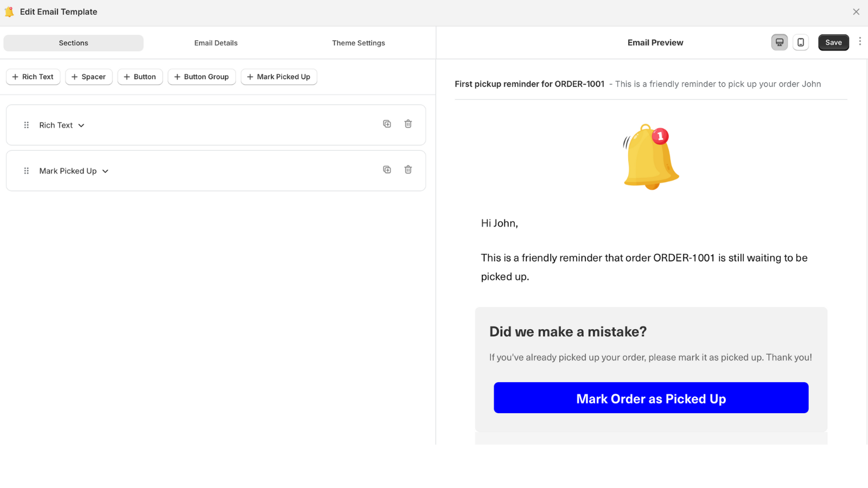868x488 pixels.
Task: Switch preview to mobile view
Action: coord(800,42)
